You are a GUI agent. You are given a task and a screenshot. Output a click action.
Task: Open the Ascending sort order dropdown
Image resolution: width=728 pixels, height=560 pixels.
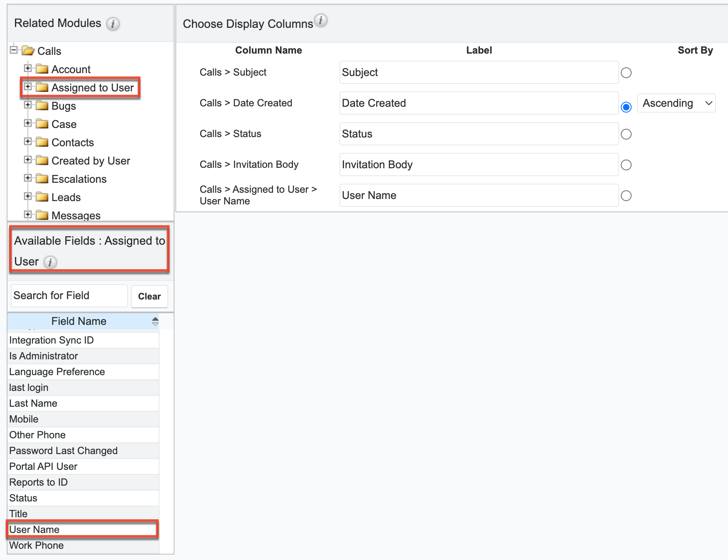pyautogui.click(x=676, y=103)
